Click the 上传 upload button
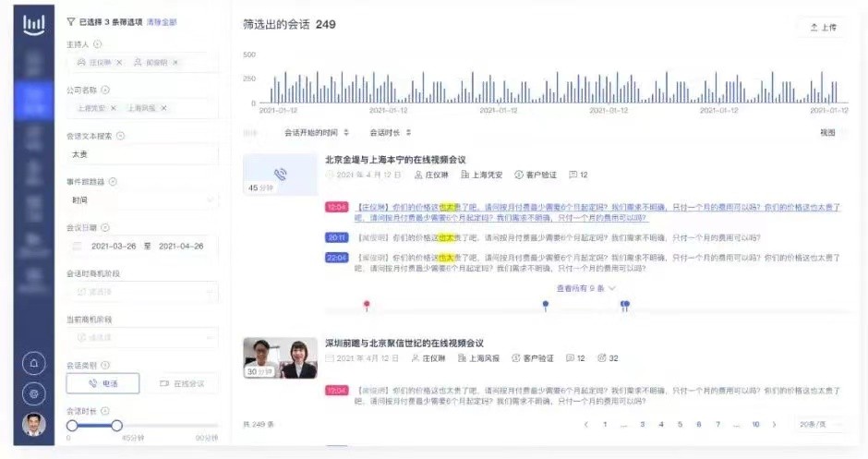This screenshot has height=459, width=868. (823, 27)
